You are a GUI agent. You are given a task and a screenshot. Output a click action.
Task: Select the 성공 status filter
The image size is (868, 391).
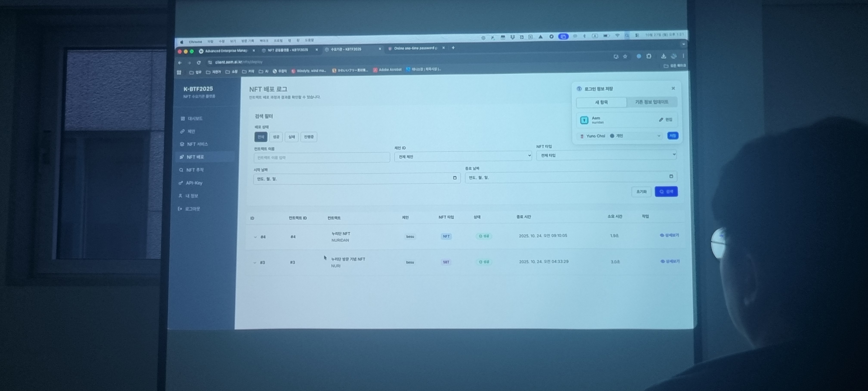(x=276, y=137)
